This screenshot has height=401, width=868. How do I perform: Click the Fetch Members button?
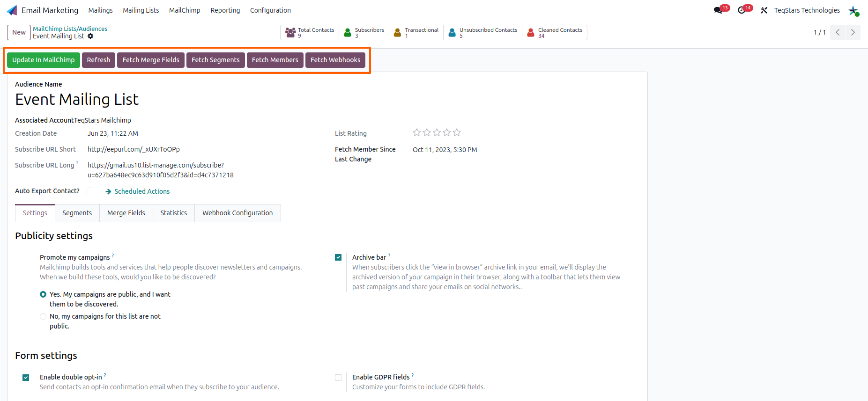click(275, 60)
